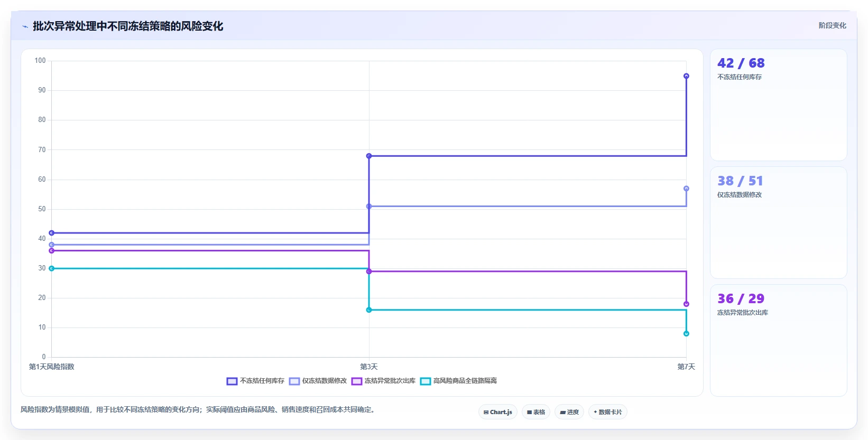Click the day-1 point at 42 on dark blue line

(51, 233)
